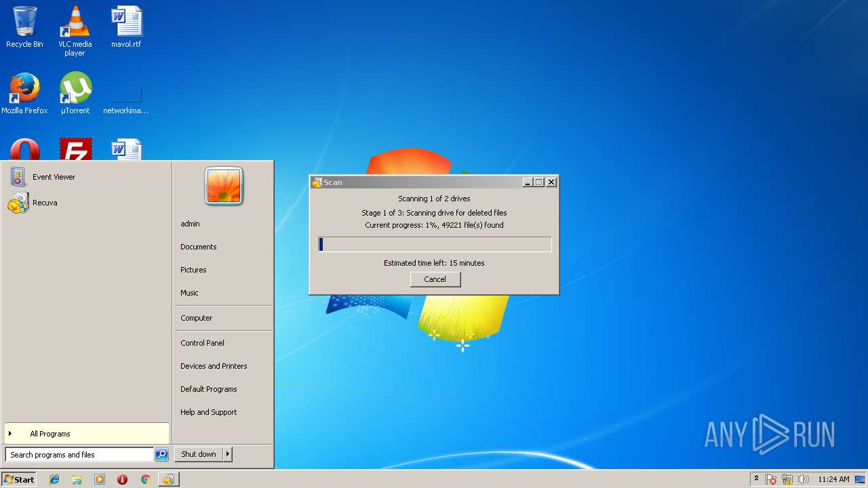Viewport: 868px width, 488px height.
Task: Click the Scan dialog title icon
Action: tap(317, 182)
